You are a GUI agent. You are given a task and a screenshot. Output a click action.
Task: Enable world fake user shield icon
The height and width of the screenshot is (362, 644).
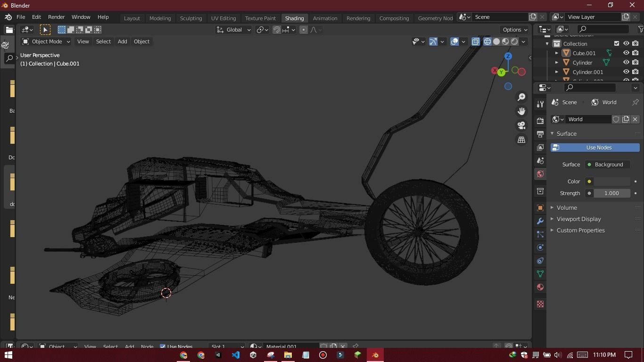tap(616, 119)
